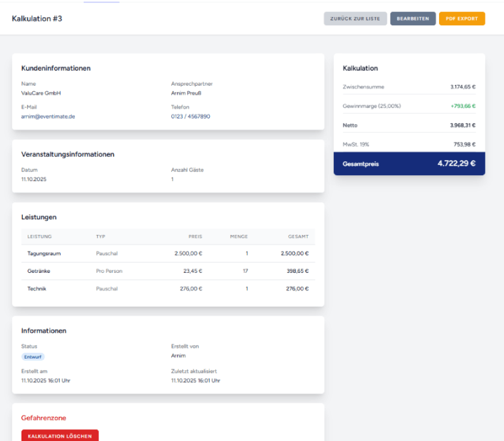Click the Gesamt column header
504x441 pixels.
[x=299, y=237]
